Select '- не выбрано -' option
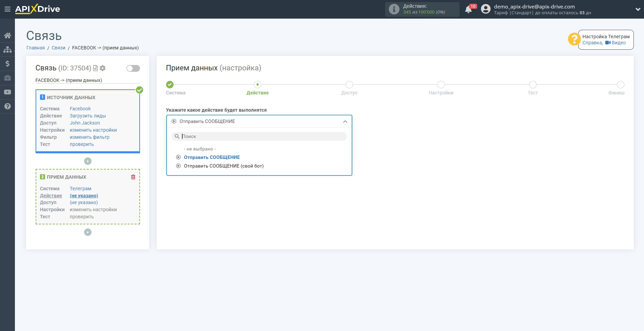 pyautogui.click(x=200, y=149)
